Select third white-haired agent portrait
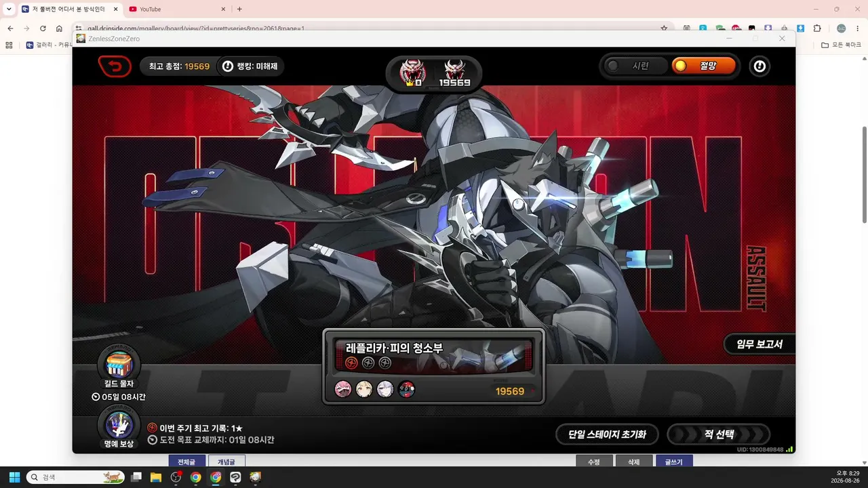 click(x=385, y=390)
